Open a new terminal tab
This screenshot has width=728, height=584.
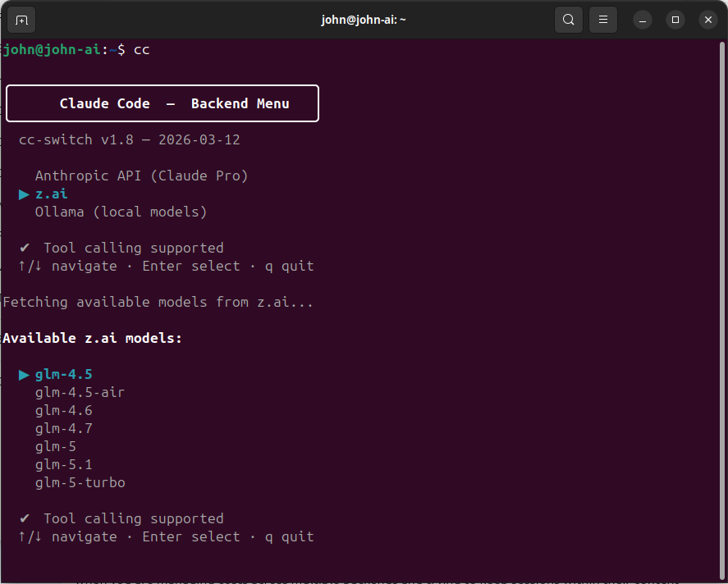[x=21, y=20]
